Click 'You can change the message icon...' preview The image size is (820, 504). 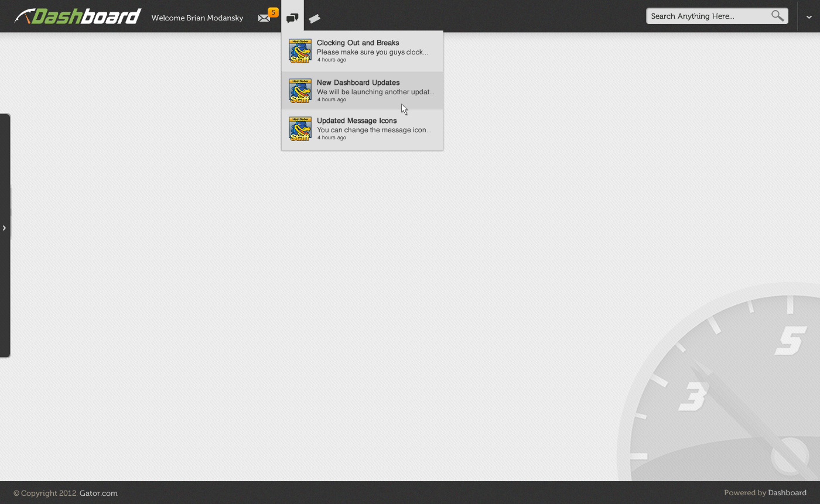click(x=374, y=130)
